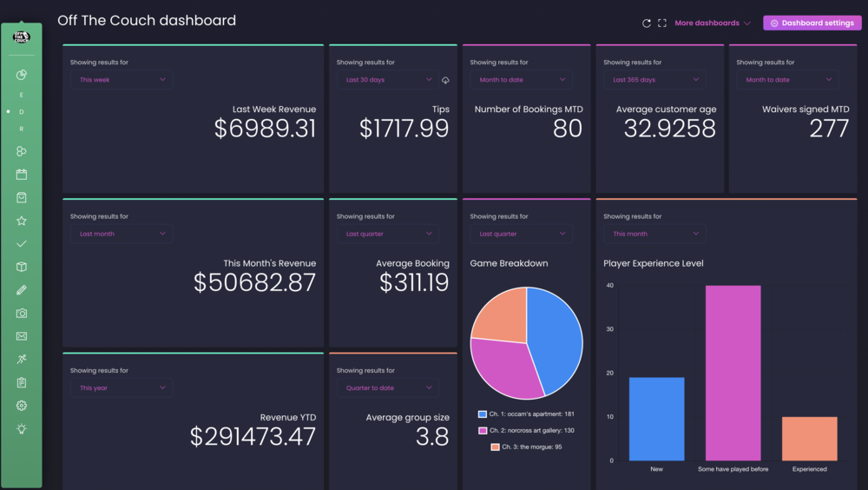Viewport: 868px width, 490px height.
Task: Click the blue legend swatch for Ch. 1
Action: click(x=482, y=414)
